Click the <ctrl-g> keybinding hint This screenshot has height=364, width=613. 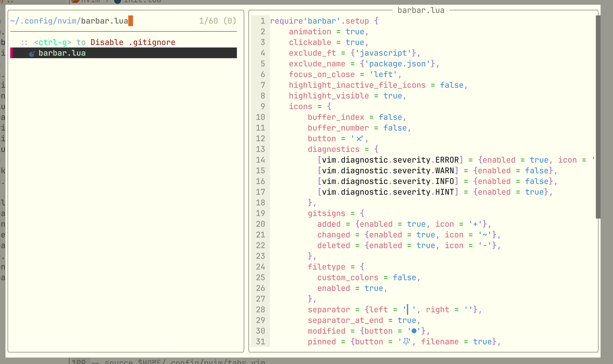pos(53,43)
